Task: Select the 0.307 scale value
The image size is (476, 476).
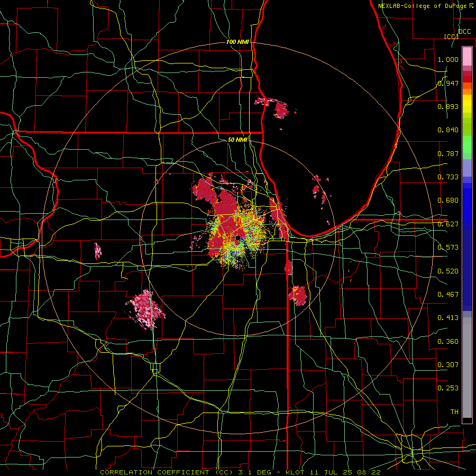Action: point(448,365)
